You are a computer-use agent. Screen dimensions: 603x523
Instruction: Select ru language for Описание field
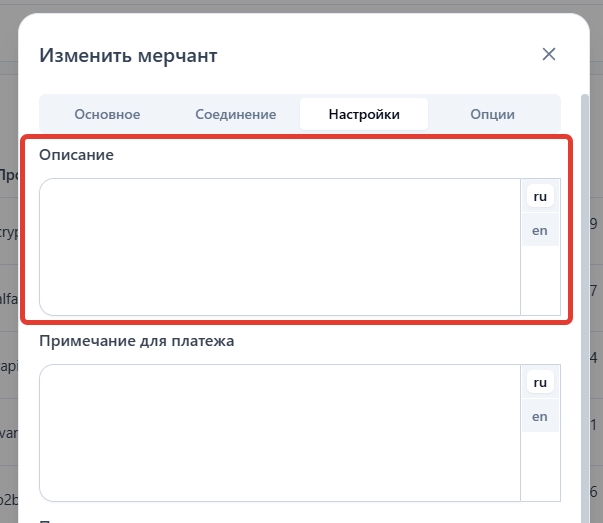[x=540, y=197]
